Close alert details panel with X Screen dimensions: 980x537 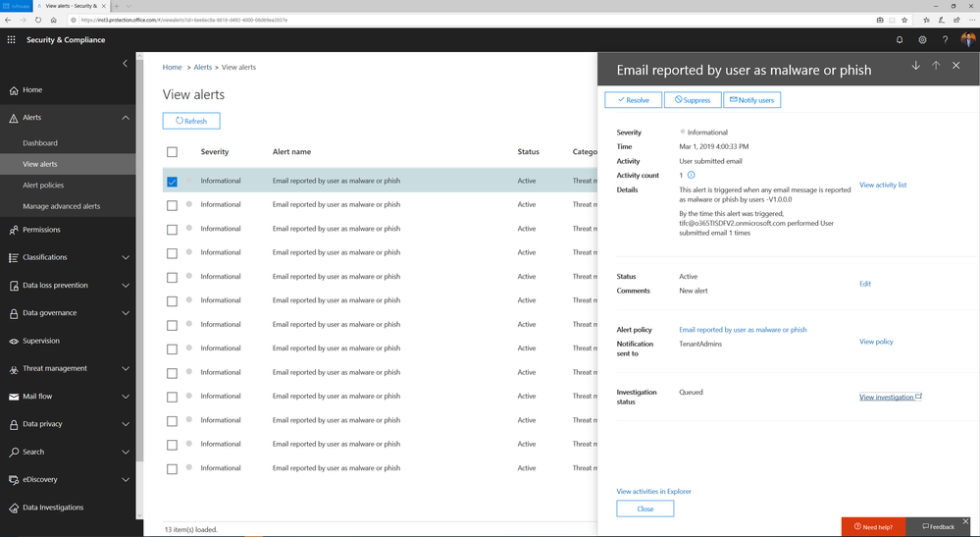pos(955,66)
